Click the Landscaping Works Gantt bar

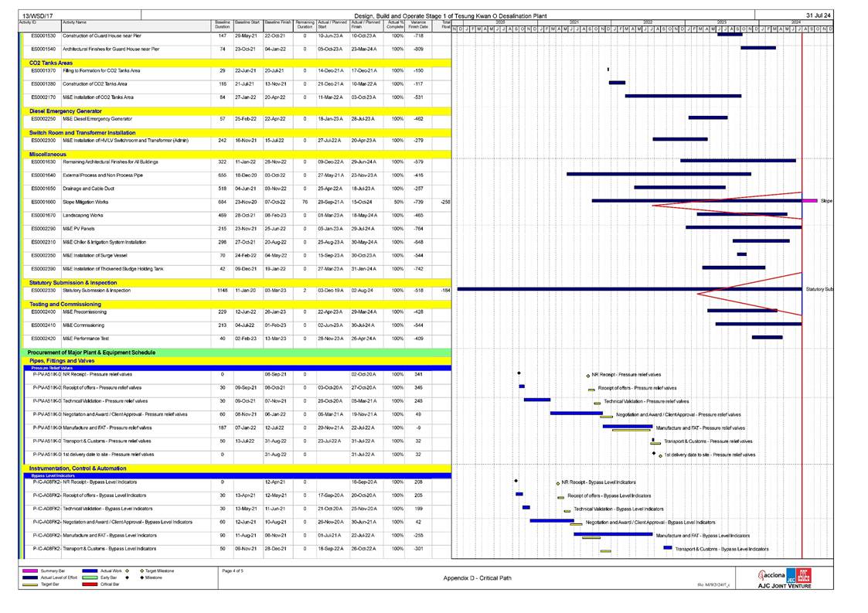click(741, 214)
